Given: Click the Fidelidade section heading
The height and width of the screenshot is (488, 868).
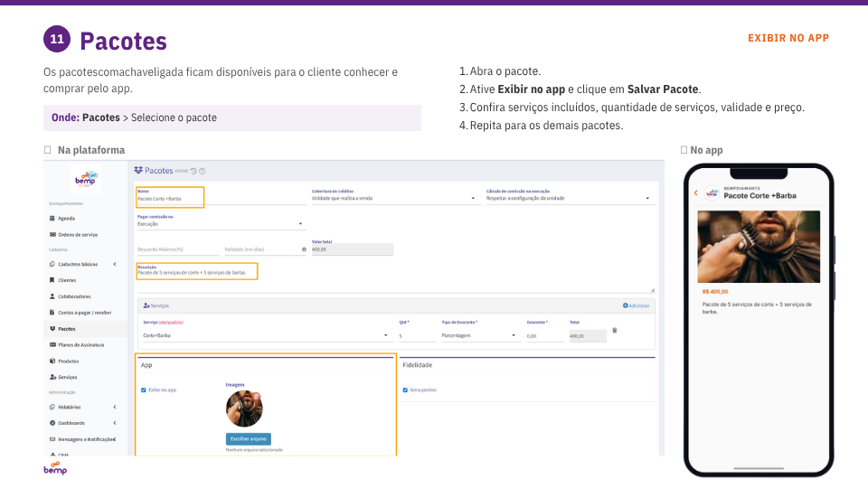Looking at the screenshot, I should (418, 365).
